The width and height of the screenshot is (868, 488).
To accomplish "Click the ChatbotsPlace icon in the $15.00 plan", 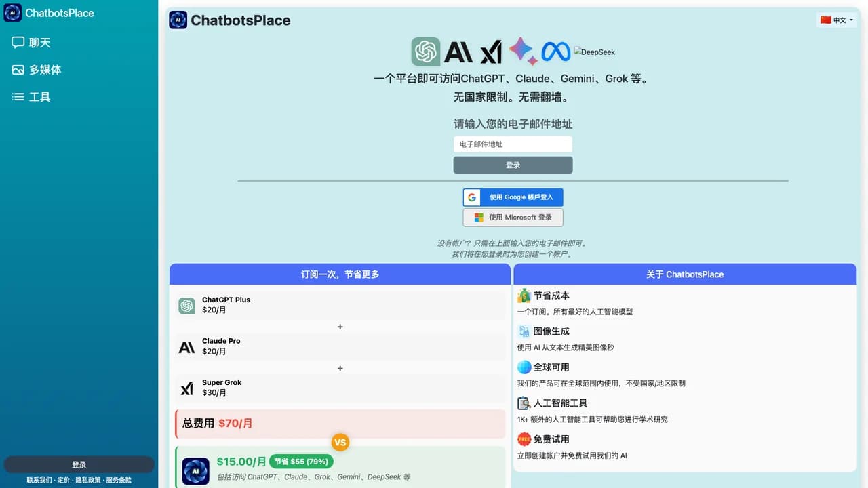I will [x=196, y=471].
